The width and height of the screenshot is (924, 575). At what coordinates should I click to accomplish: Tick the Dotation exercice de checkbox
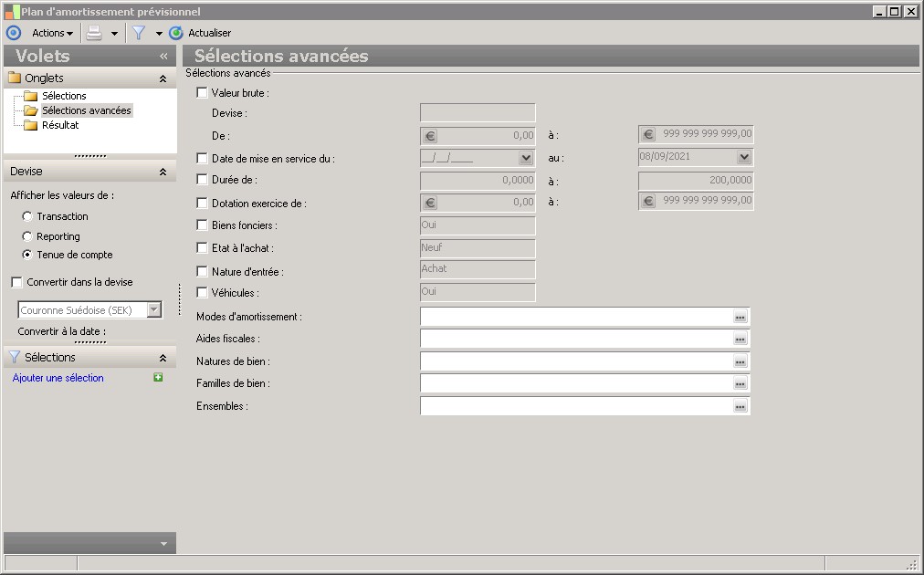click(x=202, y=203)
